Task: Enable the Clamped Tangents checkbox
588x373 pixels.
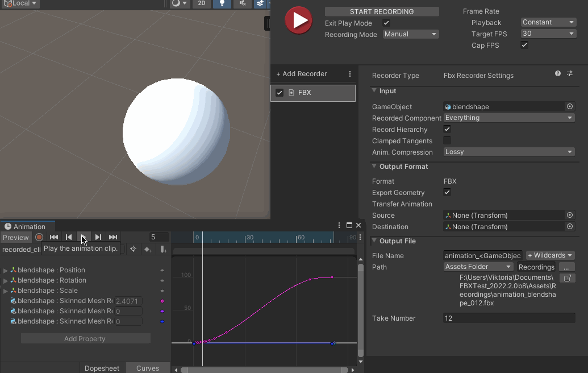Action: click(x=447, y=140)
